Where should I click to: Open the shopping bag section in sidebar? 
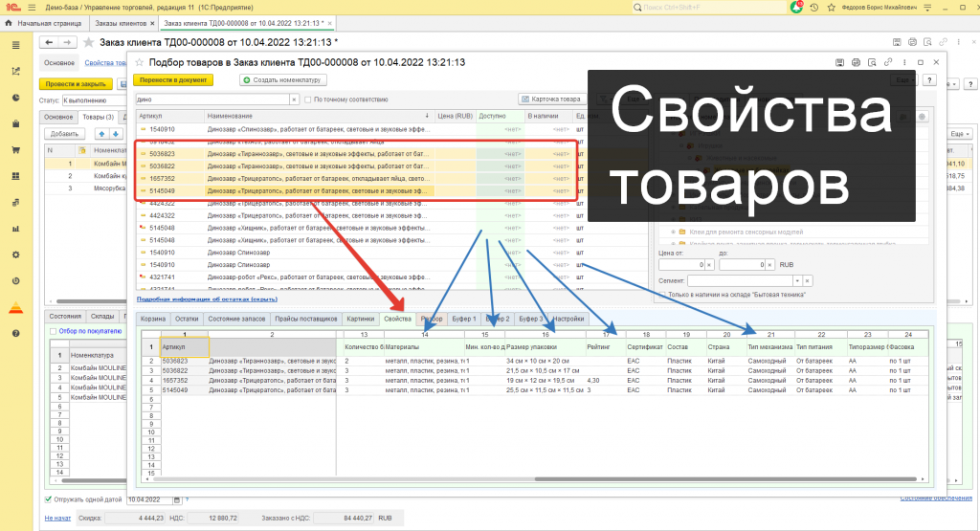[x=15, y=123]
